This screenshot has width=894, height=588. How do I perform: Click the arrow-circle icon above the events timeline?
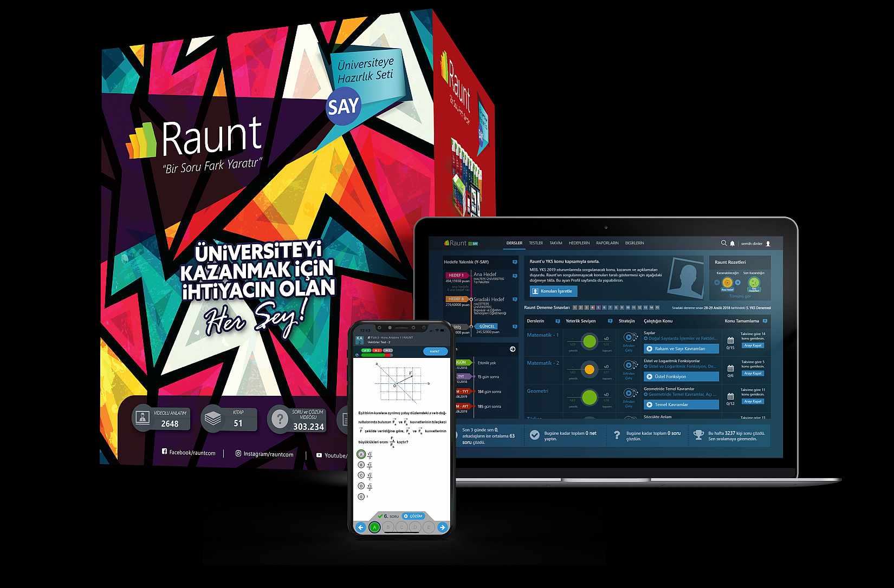513,349
